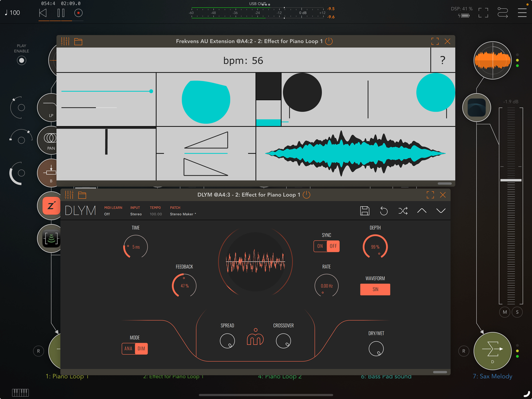Click the DLYM Time knob at 5 ms
Image resolution: width=532 pixels, height=399 pixels.
[136, 247]
